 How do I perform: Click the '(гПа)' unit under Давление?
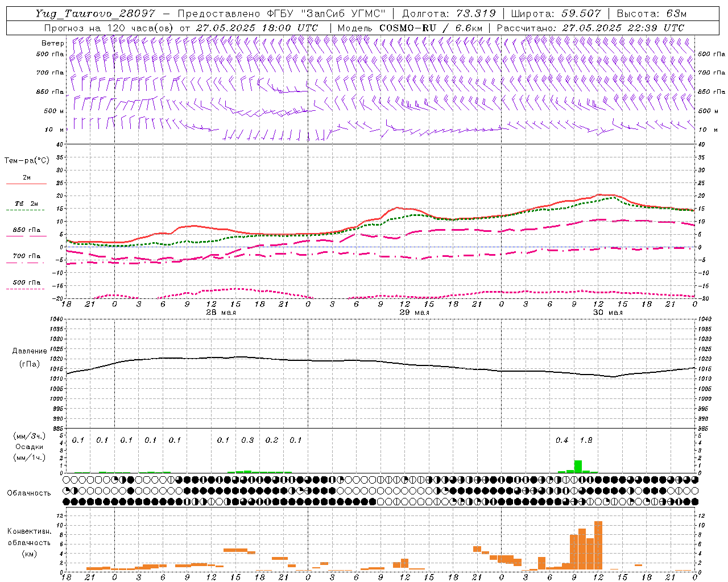pyautogui.click(x=29, y=364)
